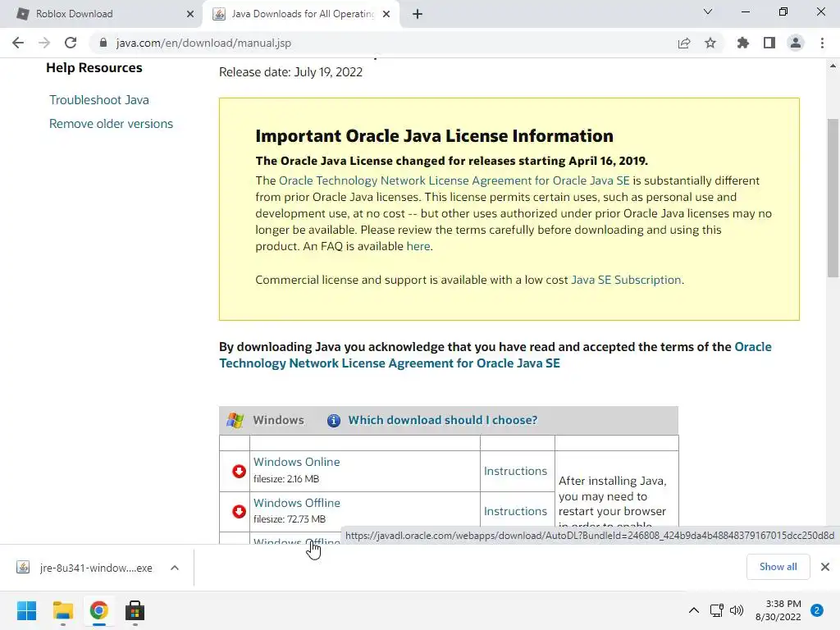Share this page using the share icon
This screenshot has width=840, height=630.
point(684,43)
